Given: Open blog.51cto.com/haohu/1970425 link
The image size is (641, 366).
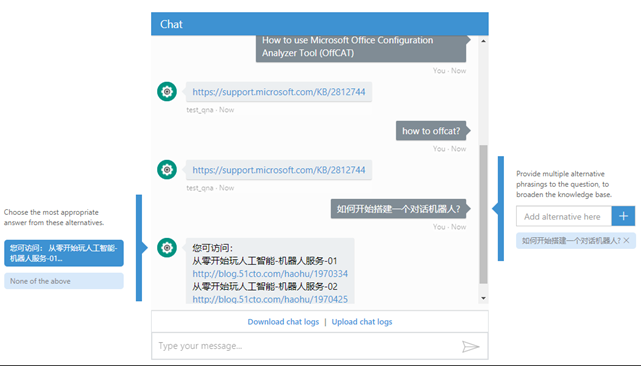Looking at the screenshot, I should coord(270,299).
